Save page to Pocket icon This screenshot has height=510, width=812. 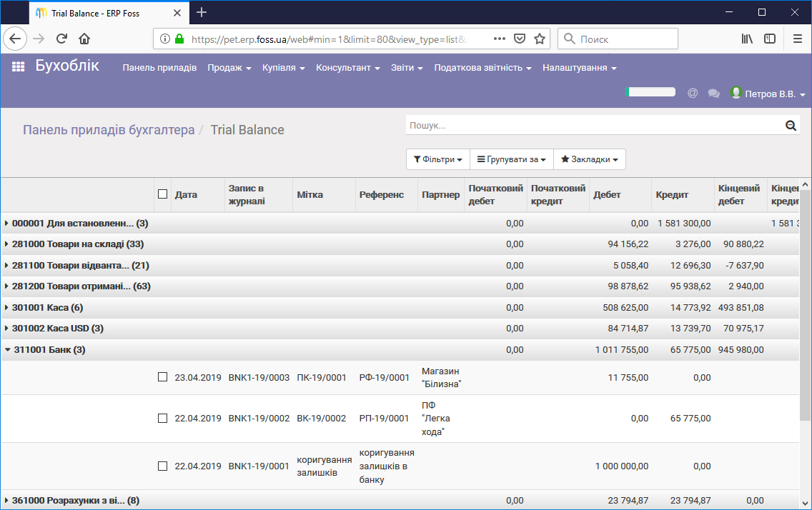[520, 39]
